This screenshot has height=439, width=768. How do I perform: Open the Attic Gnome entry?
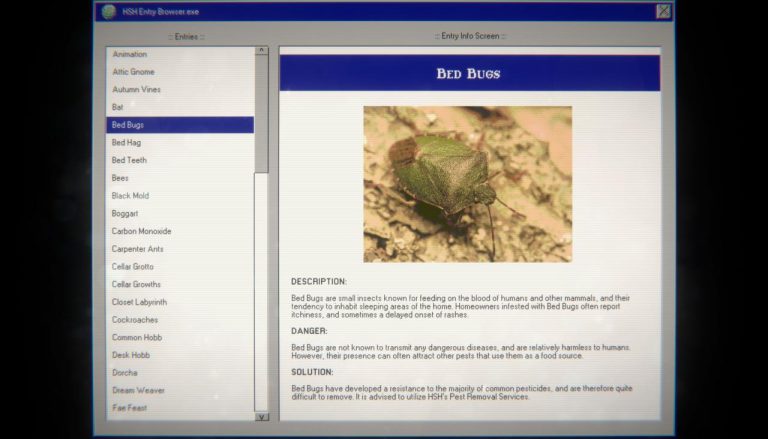click(x=133, y=72)
